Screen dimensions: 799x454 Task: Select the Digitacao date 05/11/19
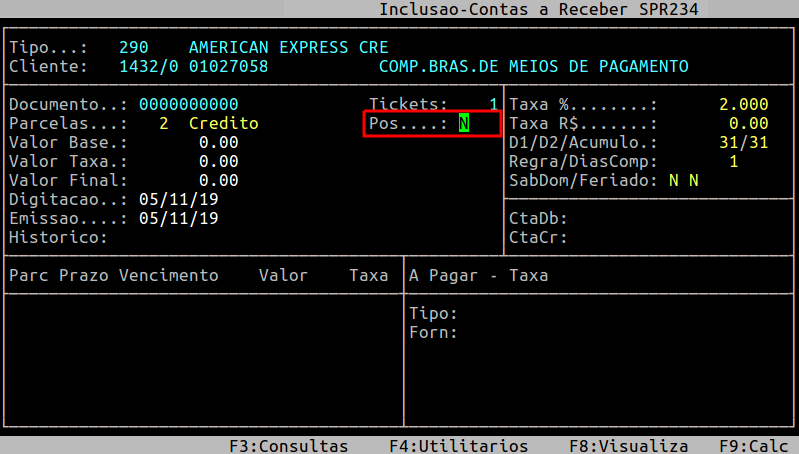point(178,200)
